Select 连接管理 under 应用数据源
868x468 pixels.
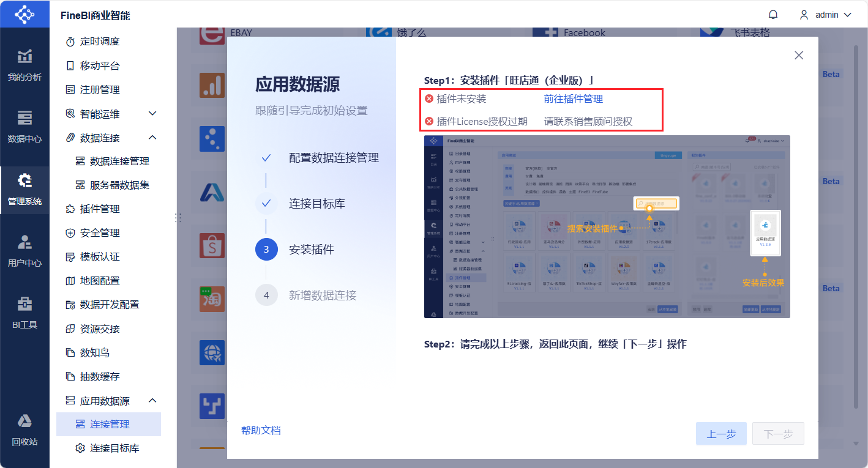coord(109,425)
